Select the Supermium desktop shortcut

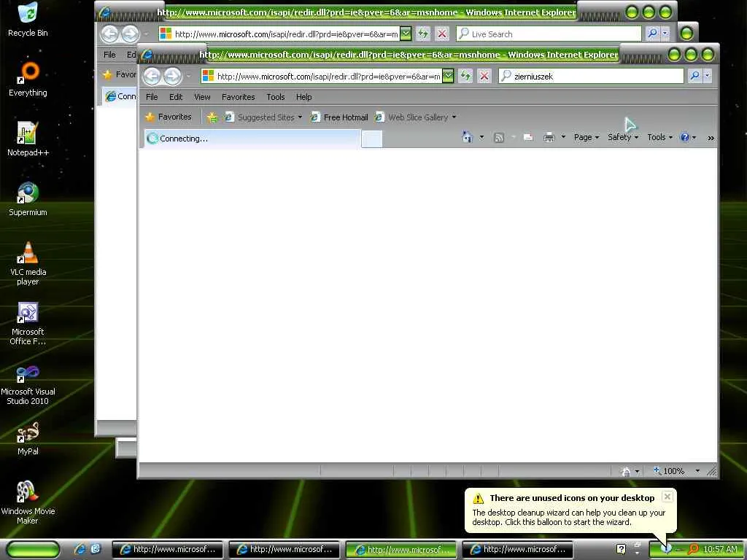click(28, 199)
